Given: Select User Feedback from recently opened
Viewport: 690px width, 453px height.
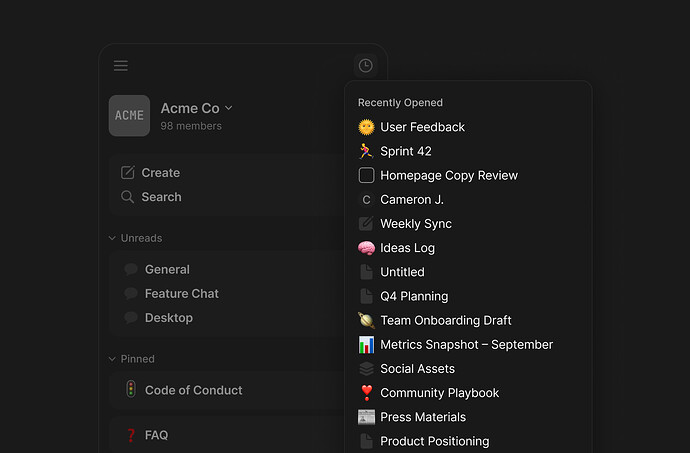Looking at the screenshot, I should pyautogui.click(x=422, y=127).
